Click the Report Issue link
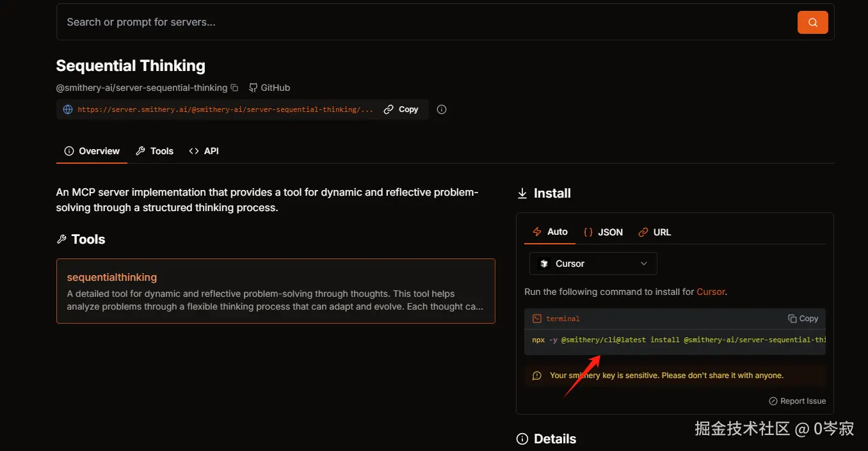Viewport: 868px width, 451px height. point(798,401)
